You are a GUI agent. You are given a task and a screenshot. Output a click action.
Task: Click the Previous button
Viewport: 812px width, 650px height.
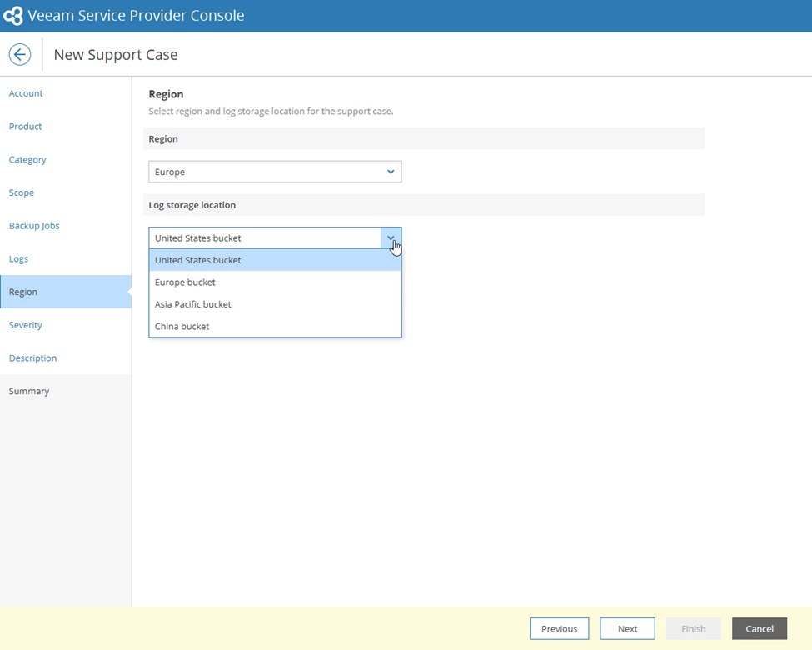point(560,628)
